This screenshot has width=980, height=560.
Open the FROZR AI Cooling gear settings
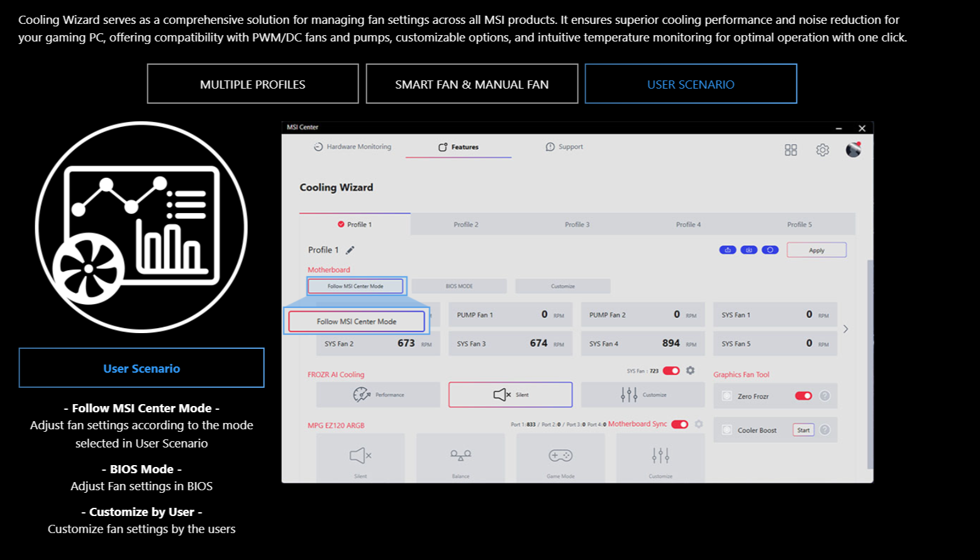[x=690, y=371]
